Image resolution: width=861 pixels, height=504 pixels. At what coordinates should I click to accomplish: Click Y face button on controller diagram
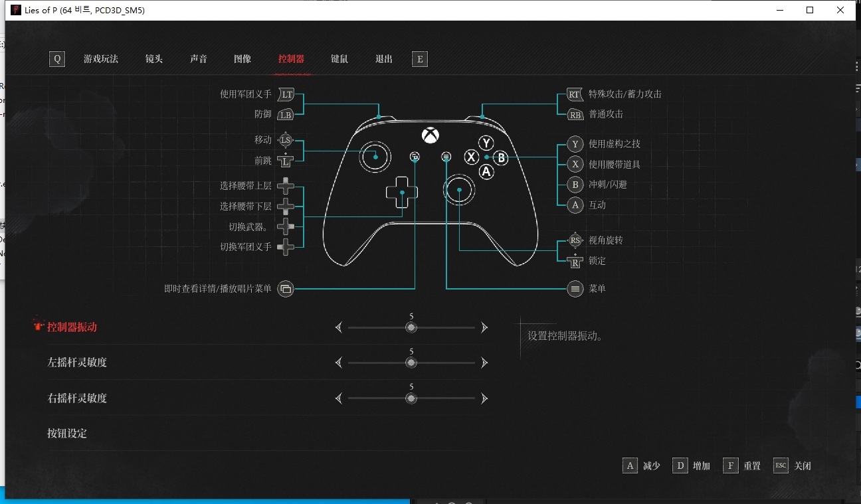pyautogui.click(x=487, y=143)
